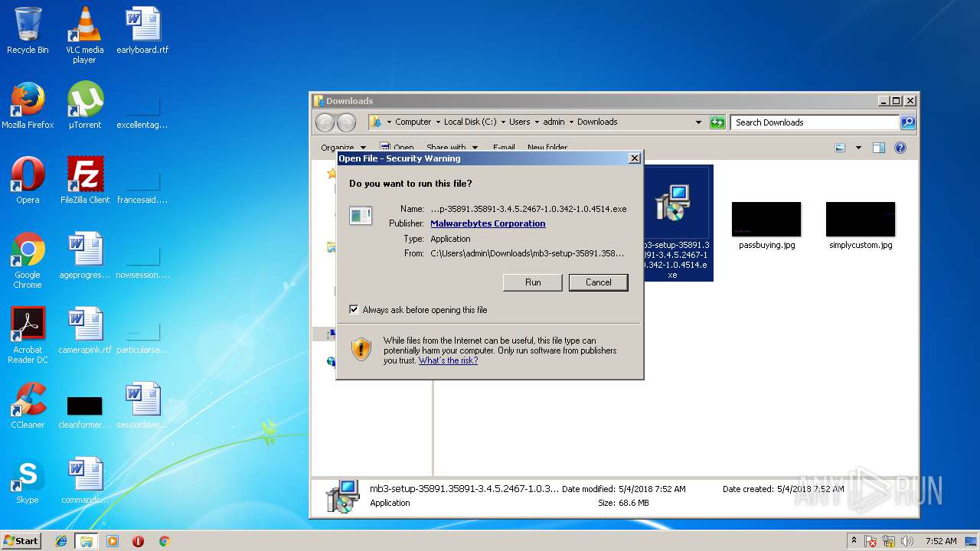Open Opera from the taskbar
This screenshot has width=980, height=551.
pos(138,541)
